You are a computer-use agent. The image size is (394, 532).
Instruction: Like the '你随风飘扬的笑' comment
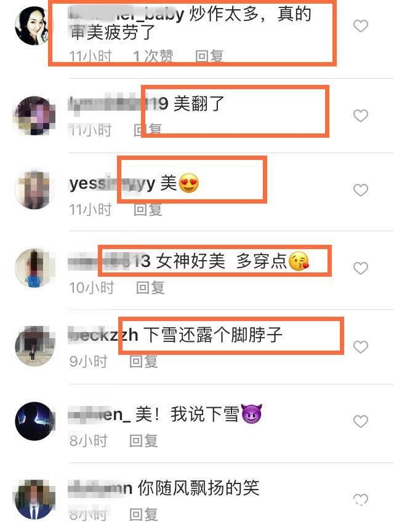pyautogui.click(x=360, y=499)
